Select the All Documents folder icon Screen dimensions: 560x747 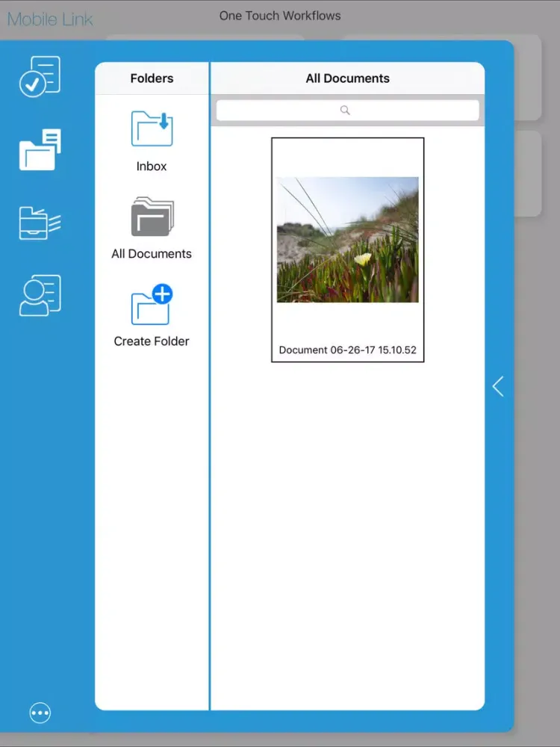(152, 216)
